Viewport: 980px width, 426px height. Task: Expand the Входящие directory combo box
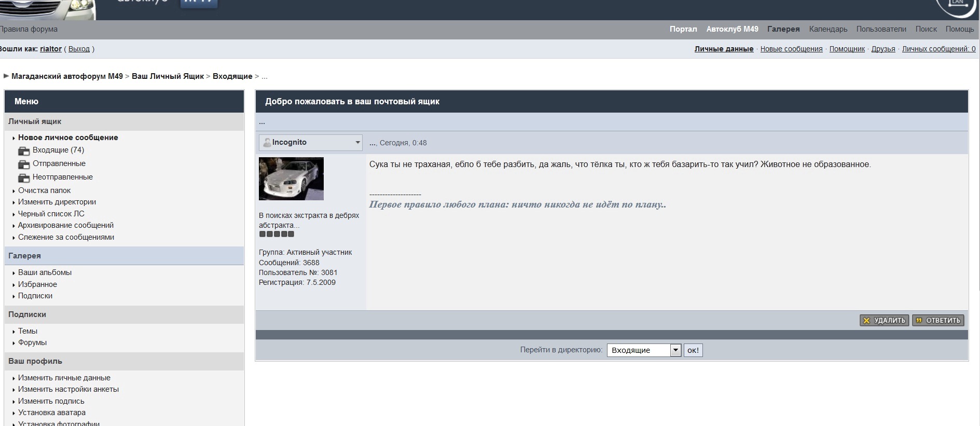click(x=675, y=350)
